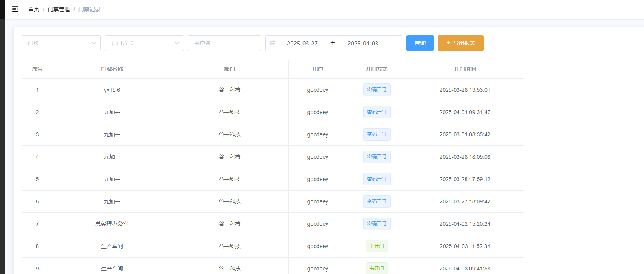Image resolution: width=644 pixels, height=274 pixels.
Task: Click 门禁记录 breadcrumb
Action: [89, 9]
